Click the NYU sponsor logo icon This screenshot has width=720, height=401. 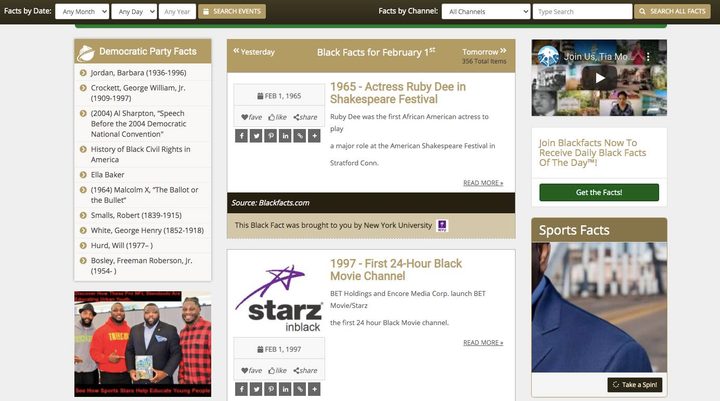point(442,226)
